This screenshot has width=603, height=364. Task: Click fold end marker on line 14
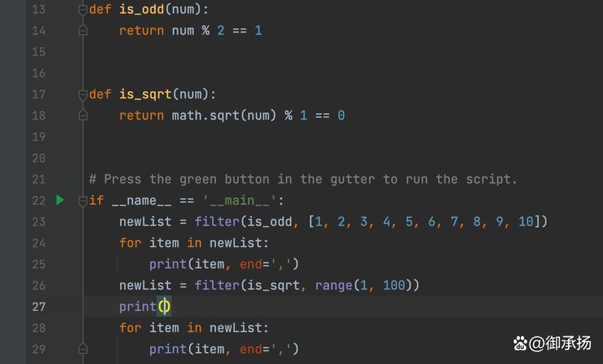[x=83, y=30]
